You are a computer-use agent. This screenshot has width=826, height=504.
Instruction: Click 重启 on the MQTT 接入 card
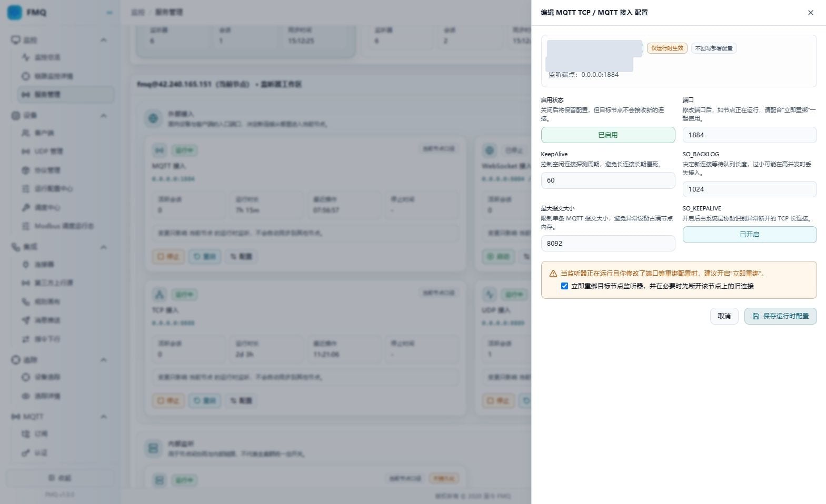(205, 256)
